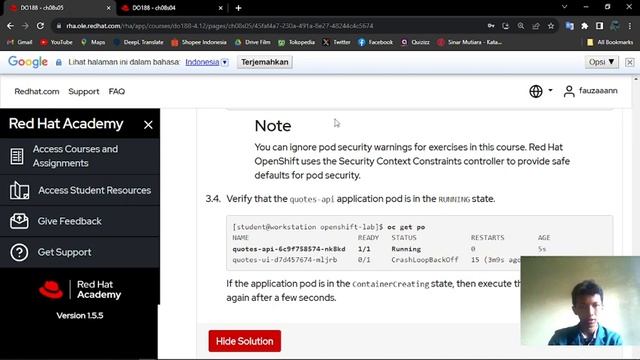The height and width of the screenshot is (360, 640).
Task: Select pod name quotes-ui-d7d457674-mljrb
Action: coord(285,260)
